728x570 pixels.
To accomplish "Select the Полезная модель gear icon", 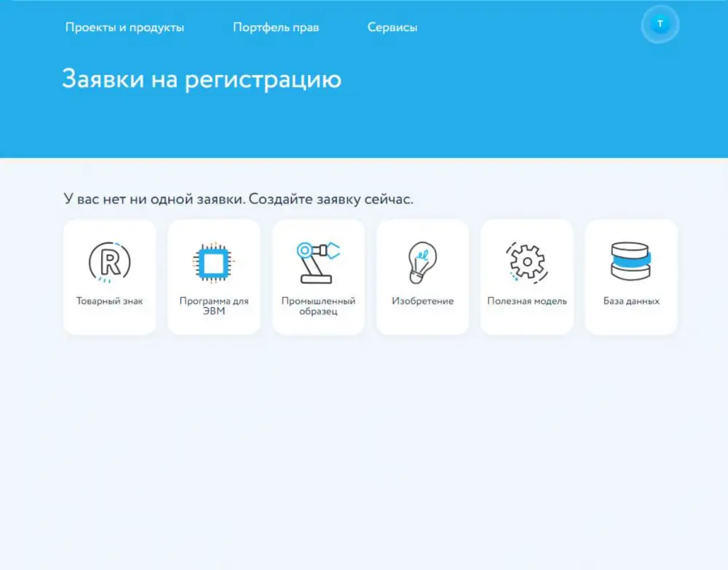I will click(526, 259).
